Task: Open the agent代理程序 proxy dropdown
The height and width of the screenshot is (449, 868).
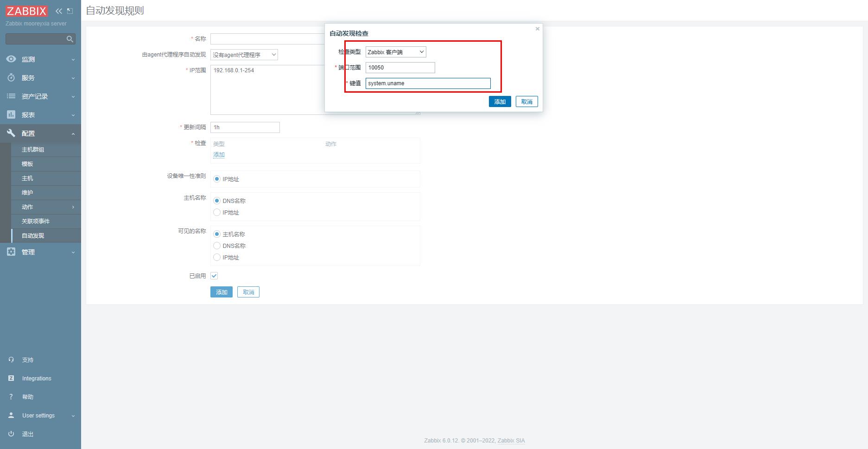Action: click(244, 55)
